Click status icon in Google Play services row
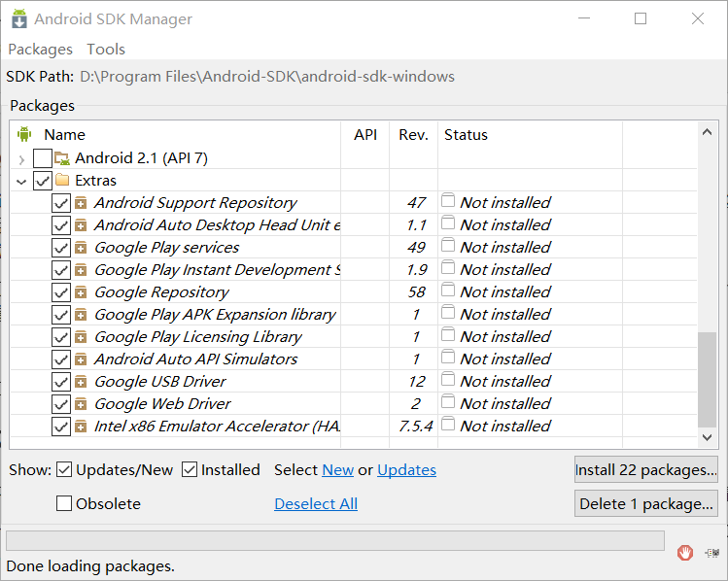Image resolution: width=728 pixels, height=581 pixels. tap(448, 245)
